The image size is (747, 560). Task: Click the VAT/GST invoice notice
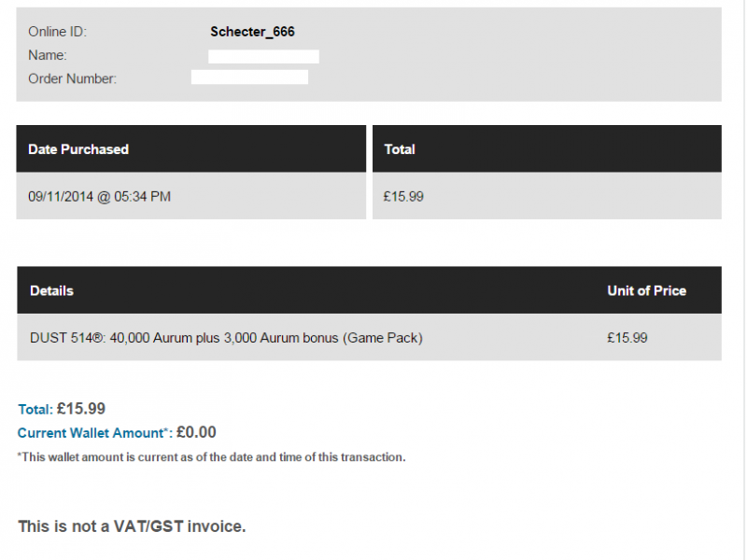tap(132, 526)
